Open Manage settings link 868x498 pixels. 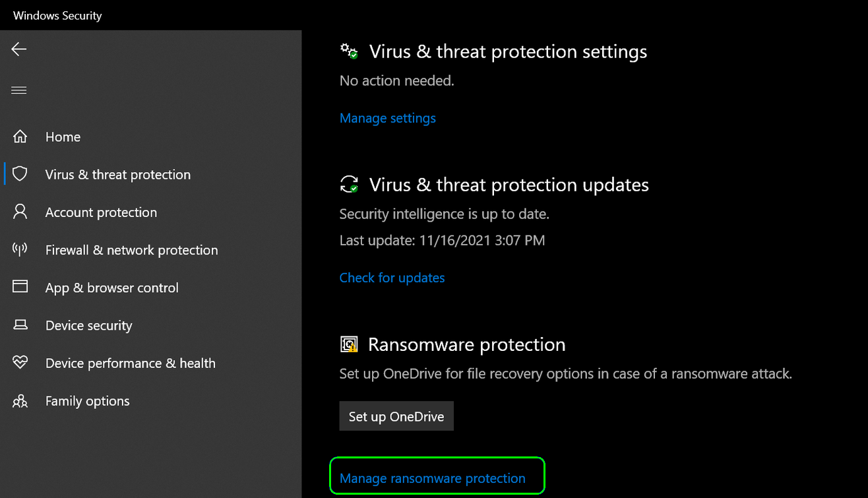[387, 118]
